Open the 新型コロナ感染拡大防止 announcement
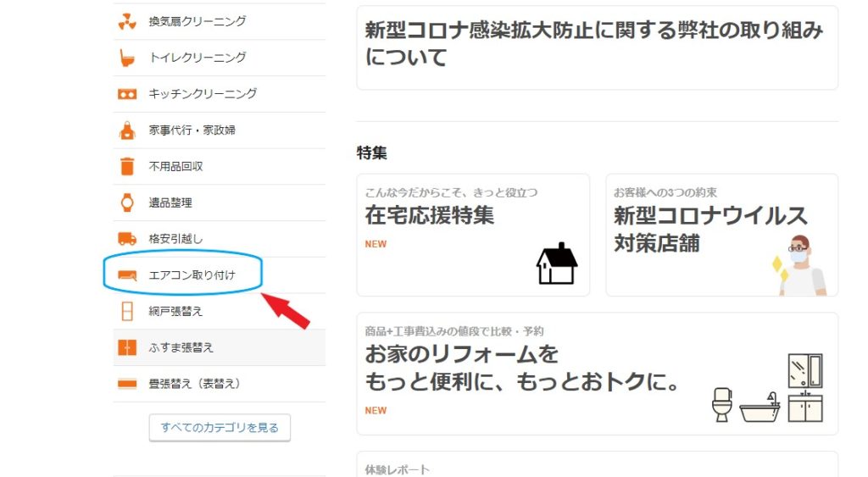This screenshot has height=477, width=868. coord(597,47)
